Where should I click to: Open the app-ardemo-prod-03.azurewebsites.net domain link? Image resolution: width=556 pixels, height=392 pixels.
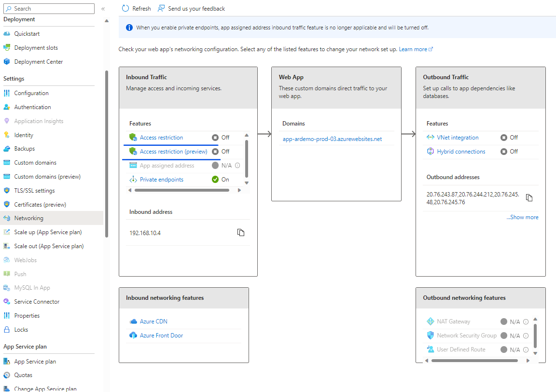coord(332,139)
